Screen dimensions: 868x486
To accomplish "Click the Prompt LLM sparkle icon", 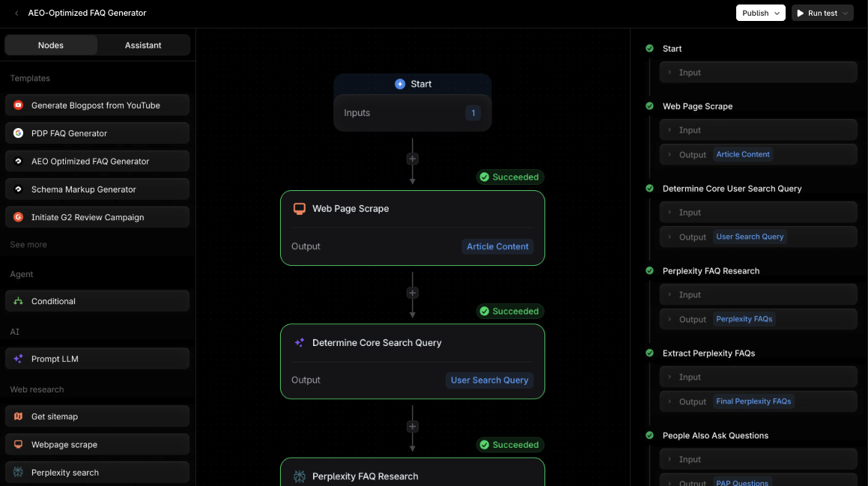I will [x=18, y=359].
